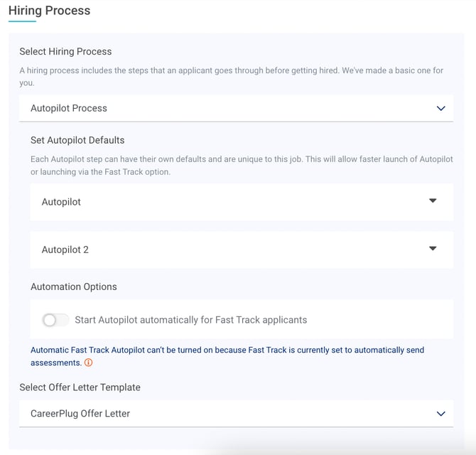
Task: Click the triangle arrow on Autopilot 2 row
Action: tap(433, 249)
